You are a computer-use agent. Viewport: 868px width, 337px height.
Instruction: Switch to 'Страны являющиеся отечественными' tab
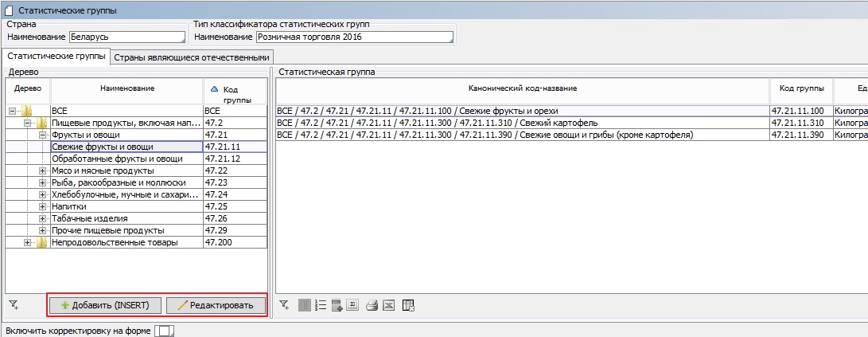pos(192,57)
